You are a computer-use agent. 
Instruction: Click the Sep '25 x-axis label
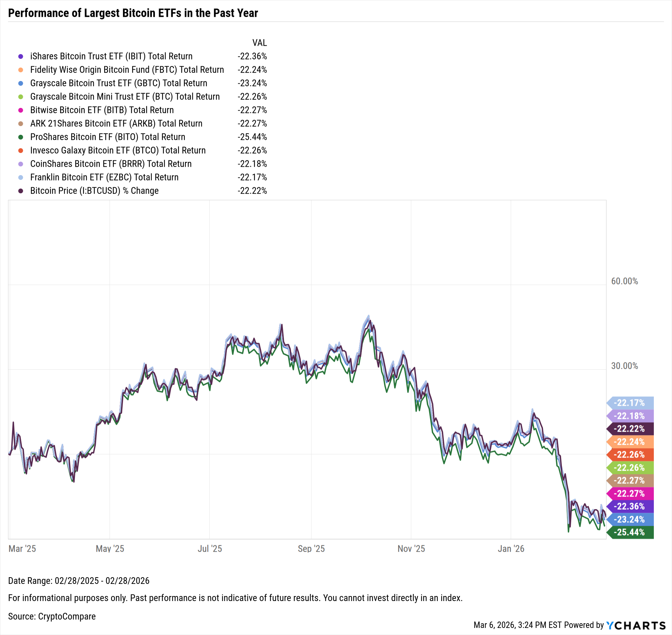[x=311, y=549]
